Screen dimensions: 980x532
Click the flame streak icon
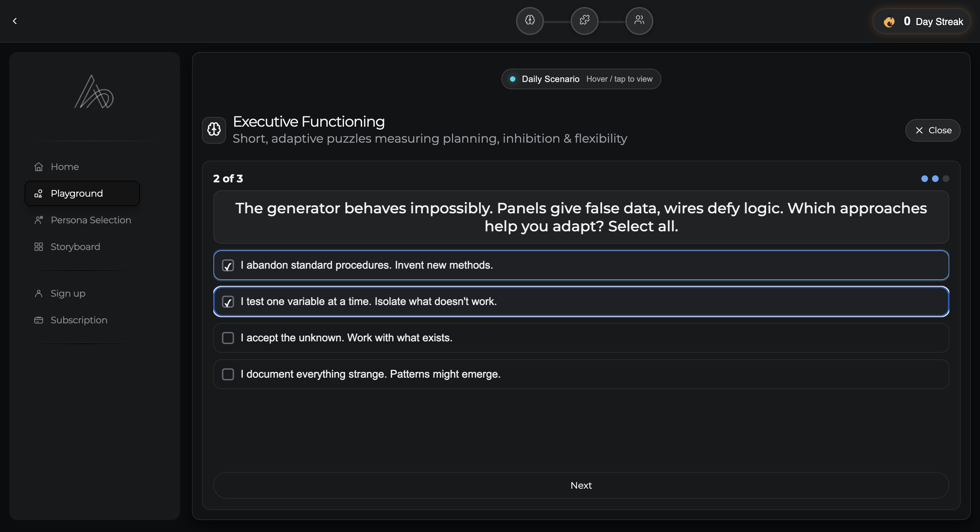point(889,22)
